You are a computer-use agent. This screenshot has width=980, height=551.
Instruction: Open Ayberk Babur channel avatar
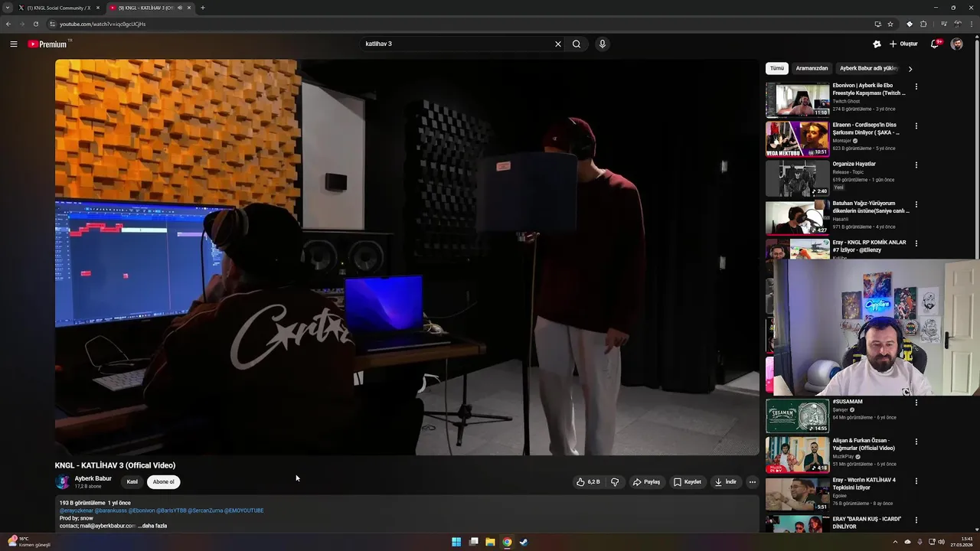pos(63,482)
